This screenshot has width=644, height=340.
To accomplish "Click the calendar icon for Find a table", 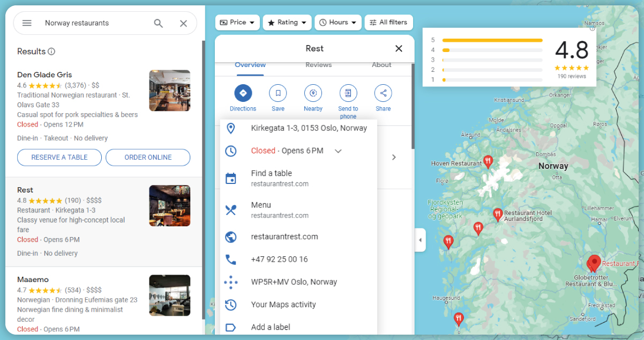I will pyautogui.click(x=230, y=178).
